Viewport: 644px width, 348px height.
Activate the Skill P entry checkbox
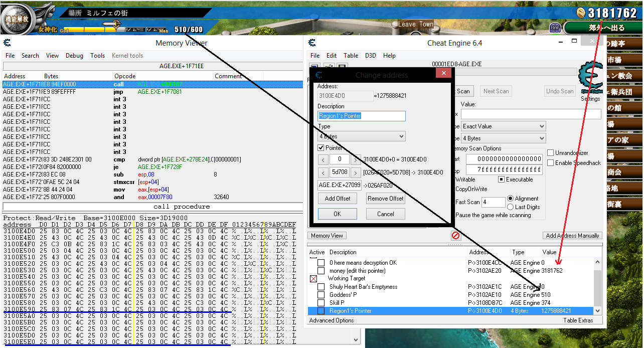click(x=321, y=303)
